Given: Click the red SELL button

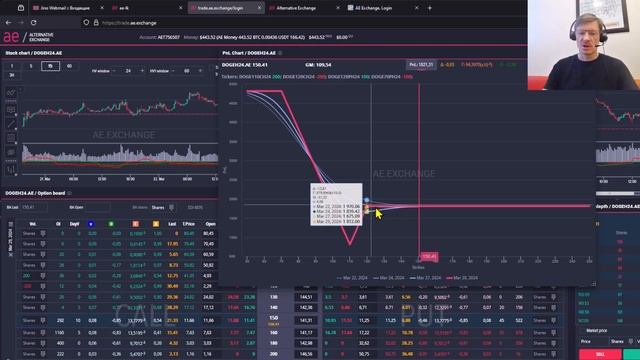Looking at the screenshot, I should 600,354.
